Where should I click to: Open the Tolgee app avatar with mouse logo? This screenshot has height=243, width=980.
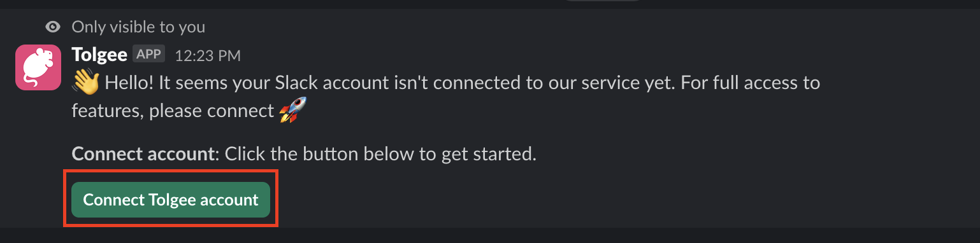[38, 67]
